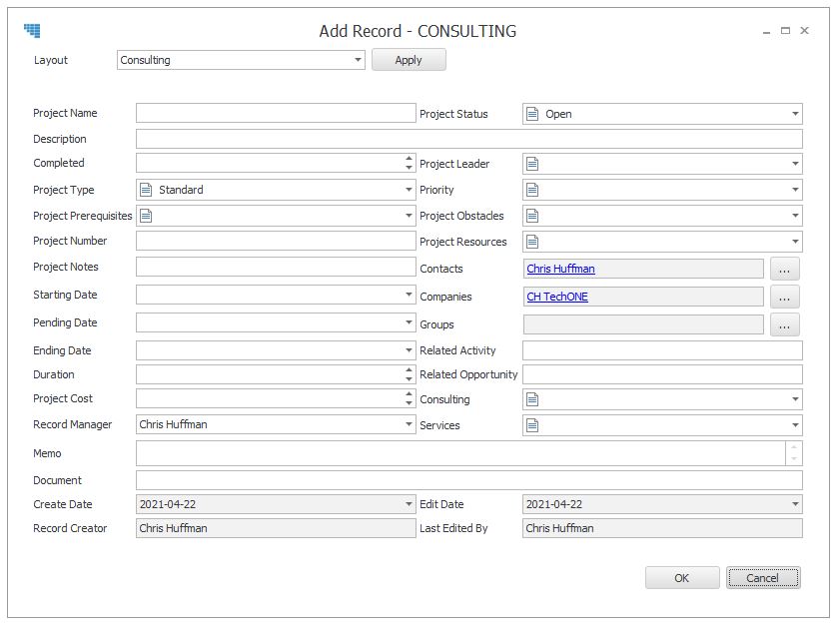
Task: Click the document icon in Project Prerequisites field
Action: tap(146, 216)
